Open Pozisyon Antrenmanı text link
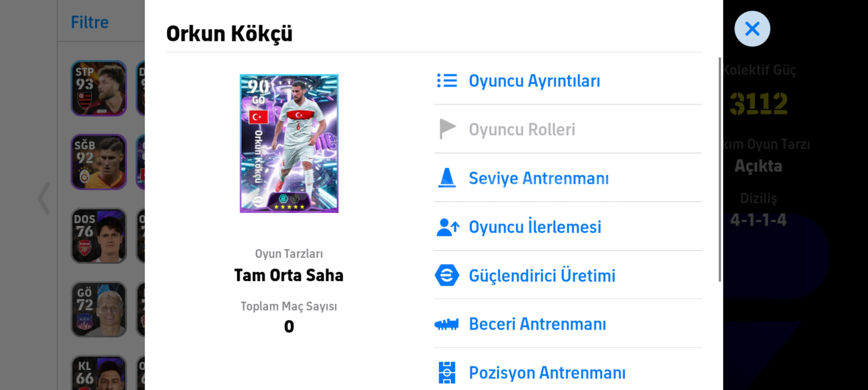The width and height of the screenshot is (868, 390). [547, 373]
